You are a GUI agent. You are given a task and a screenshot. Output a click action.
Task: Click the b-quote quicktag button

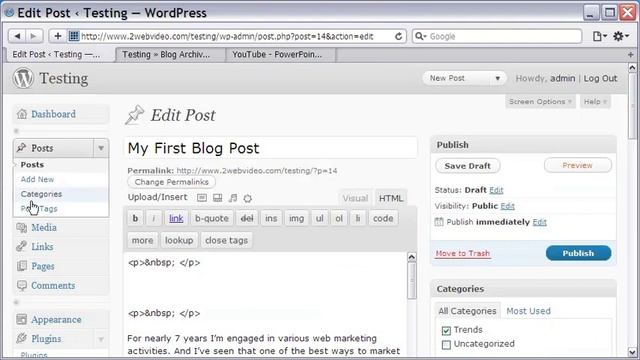211,218
